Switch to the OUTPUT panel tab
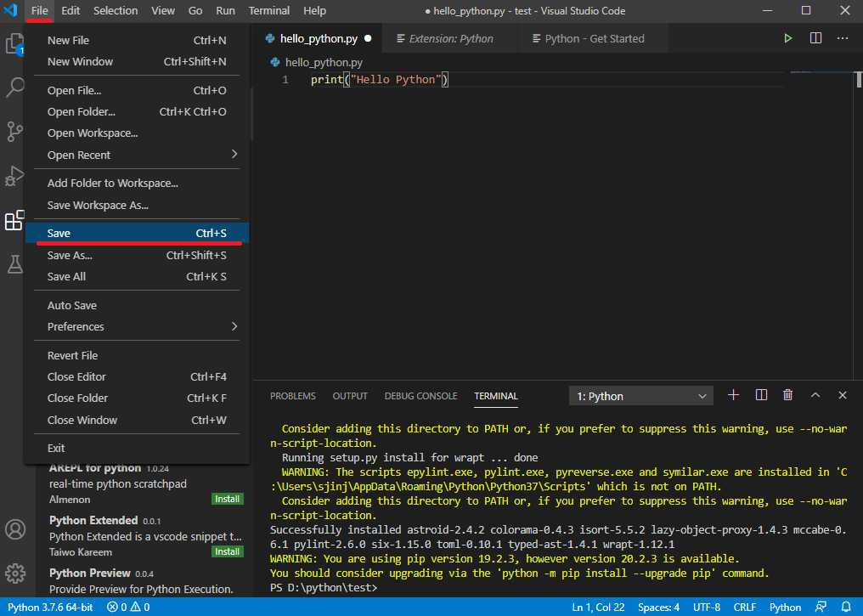Screen dimensions: 863x616 (350, 396)
